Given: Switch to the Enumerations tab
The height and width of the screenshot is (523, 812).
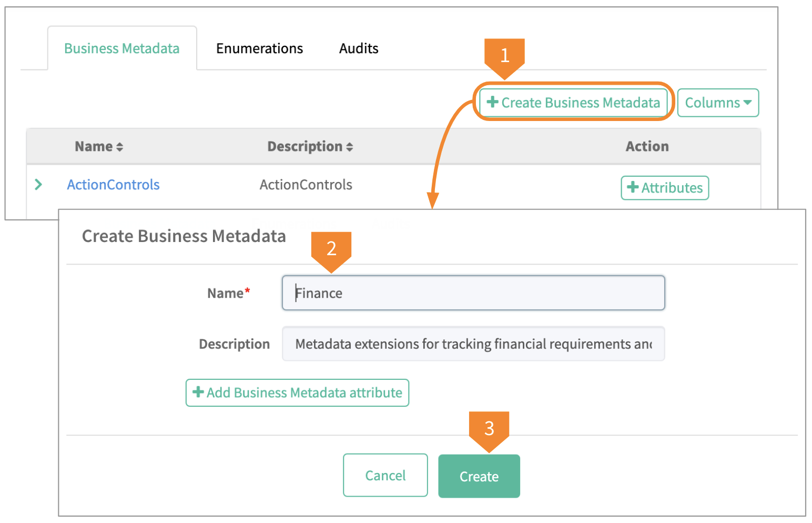Looking at the screenshot, I should point(259,48).
